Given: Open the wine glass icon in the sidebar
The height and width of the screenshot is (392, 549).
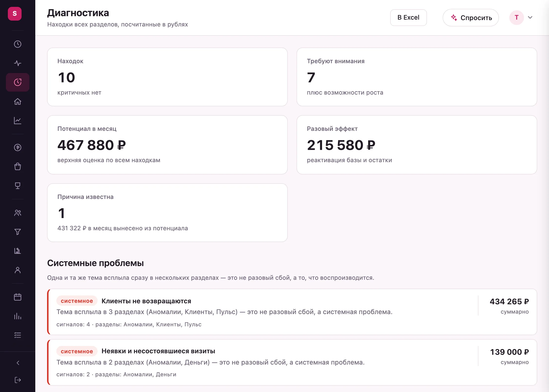Looking at the screenshot, I should point(18,186).
